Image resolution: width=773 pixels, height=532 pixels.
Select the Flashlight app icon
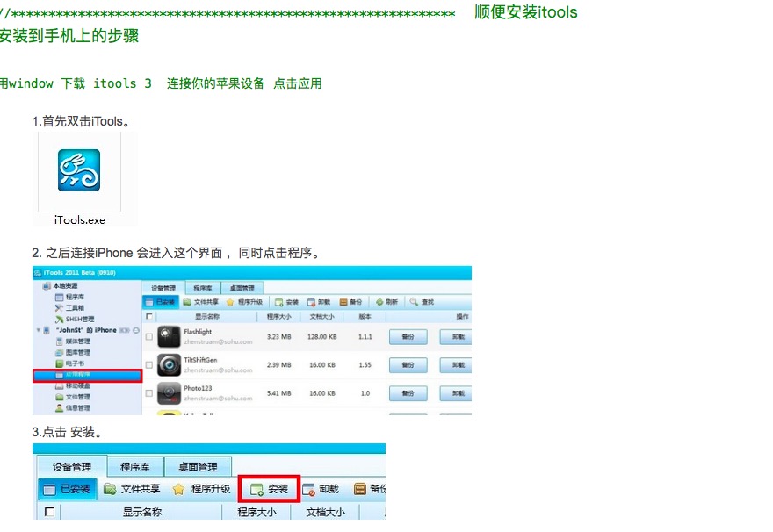point(169,337)
